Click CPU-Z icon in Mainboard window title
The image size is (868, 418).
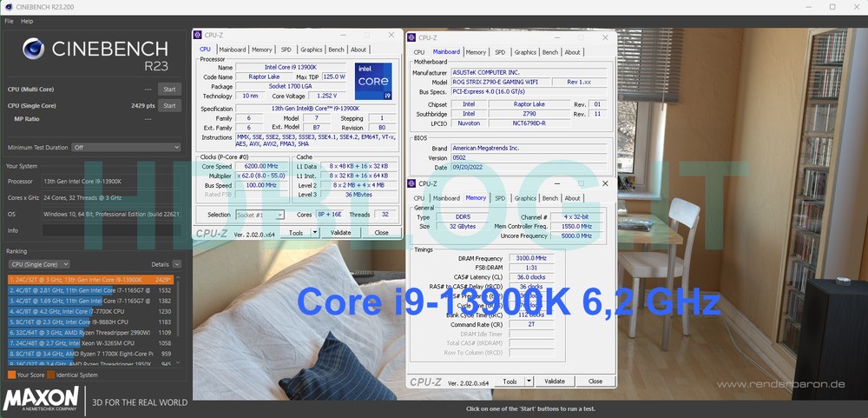coord(411,37)
